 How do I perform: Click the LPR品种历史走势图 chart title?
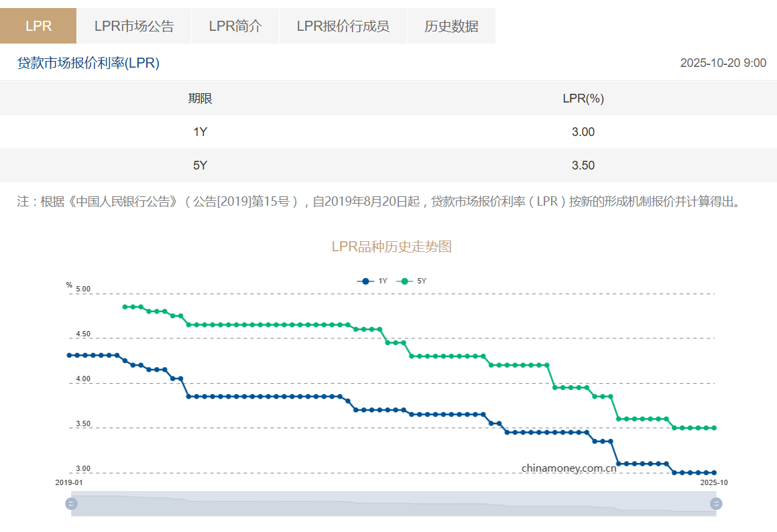tap(392, 247)
